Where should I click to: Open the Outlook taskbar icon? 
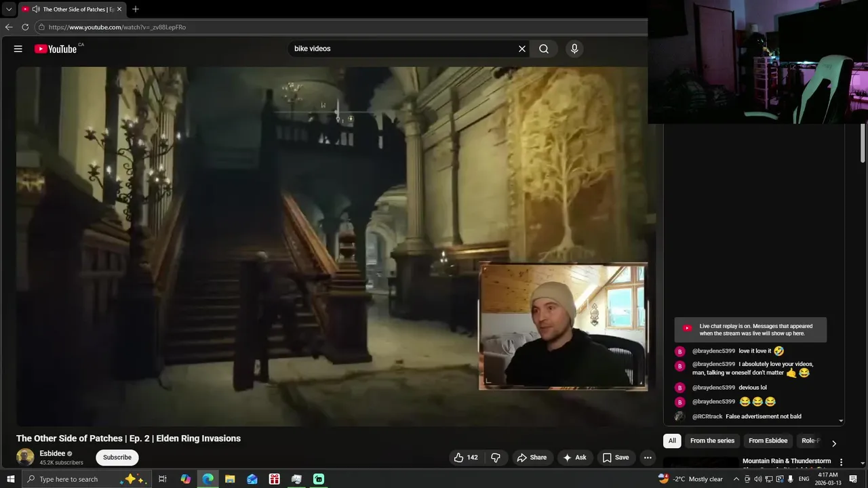pos(252,479)
